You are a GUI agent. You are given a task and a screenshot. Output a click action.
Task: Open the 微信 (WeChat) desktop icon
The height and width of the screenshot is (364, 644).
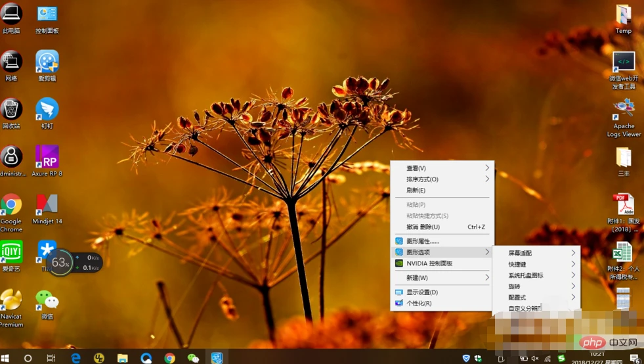(47, 301)
